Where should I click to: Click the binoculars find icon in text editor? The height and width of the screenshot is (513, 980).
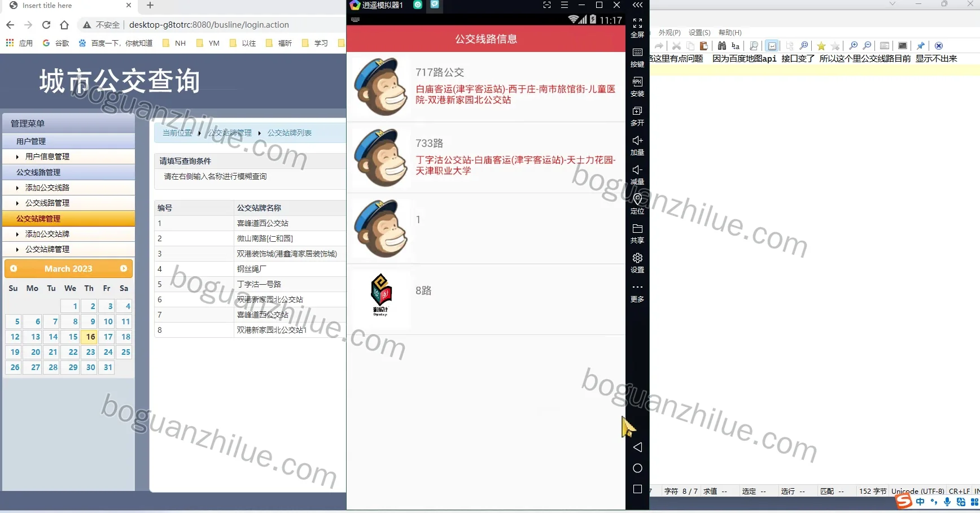722,46
